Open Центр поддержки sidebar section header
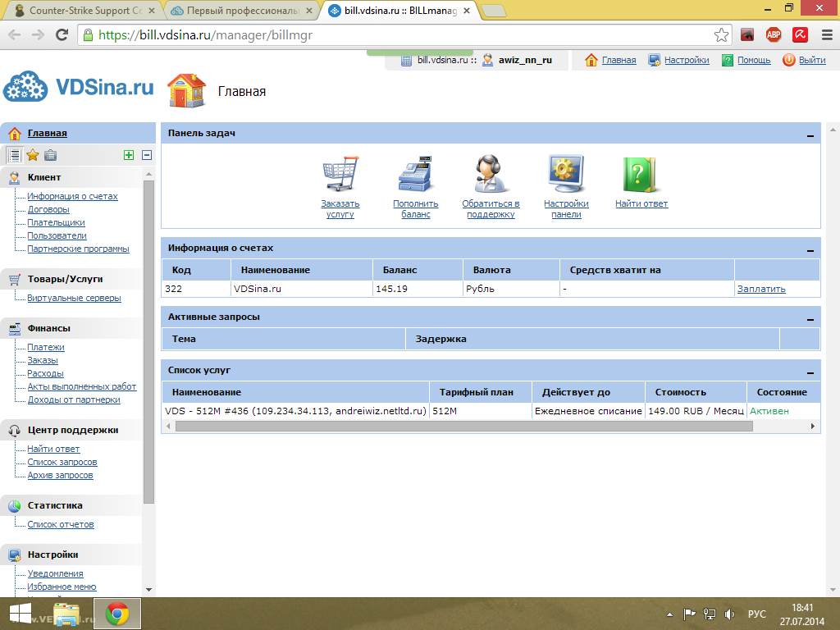This screenshot has height=630, width=840. coord(71,430)
